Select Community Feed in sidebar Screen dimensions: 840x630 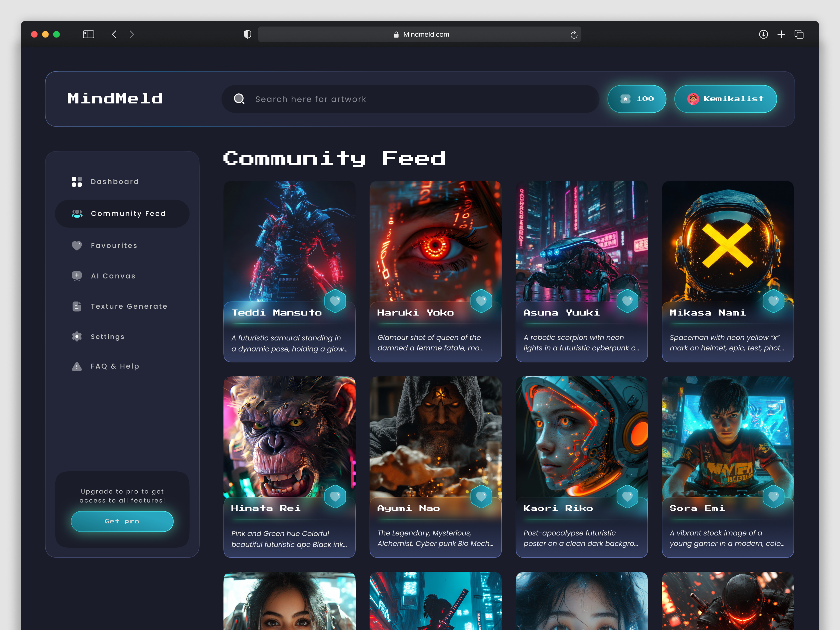pos(122,214)
